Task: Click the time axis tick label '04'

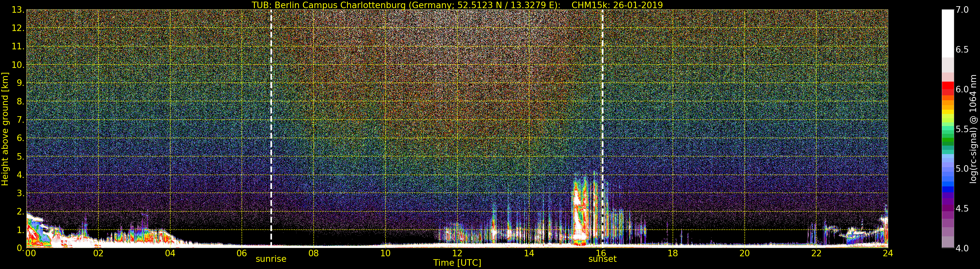Action: pyautogui.click(x=170, y=253)
